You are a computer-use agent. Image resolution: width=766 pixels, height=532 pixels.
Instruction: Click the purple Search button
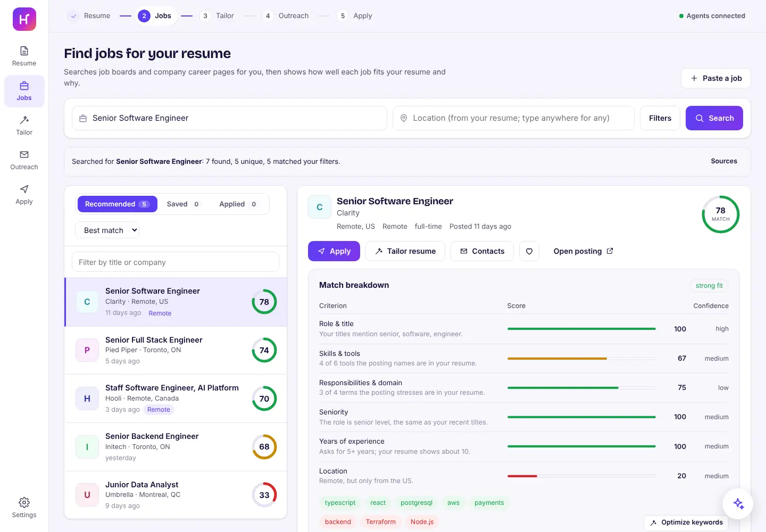(714, 118)
